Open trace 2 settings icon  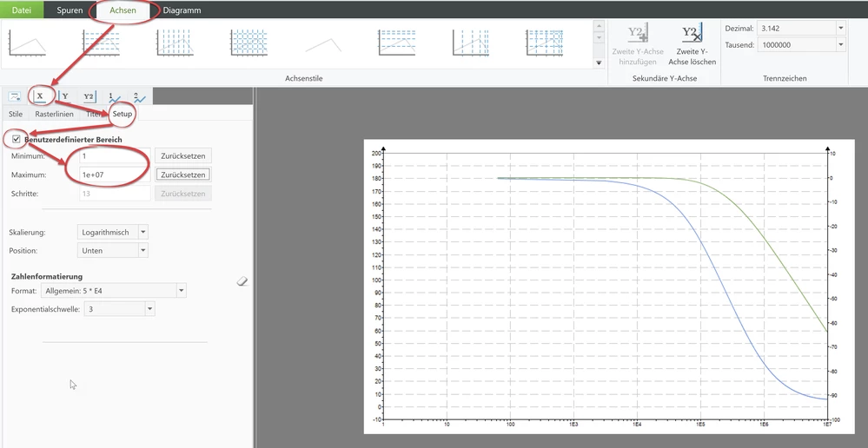(139, 96)
